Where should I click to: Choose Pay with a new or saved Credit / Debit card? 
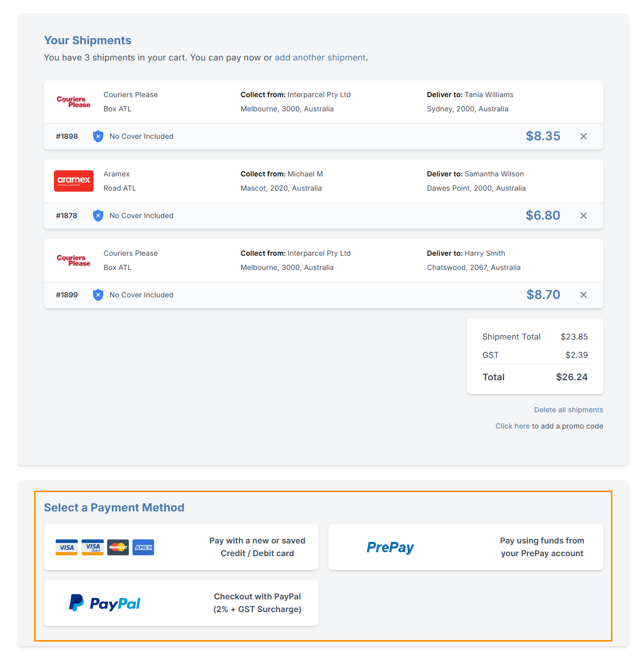257,547
